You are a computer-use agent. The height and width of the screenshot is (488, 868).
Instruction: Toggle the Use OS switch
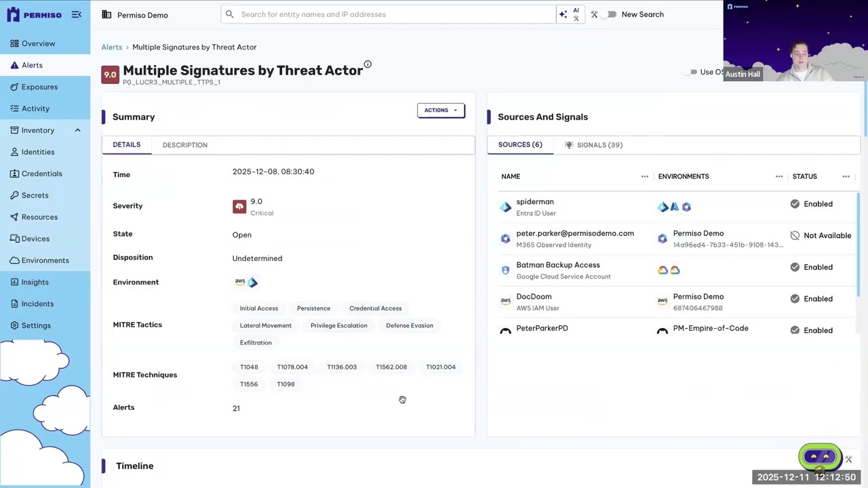pos(692,72)
